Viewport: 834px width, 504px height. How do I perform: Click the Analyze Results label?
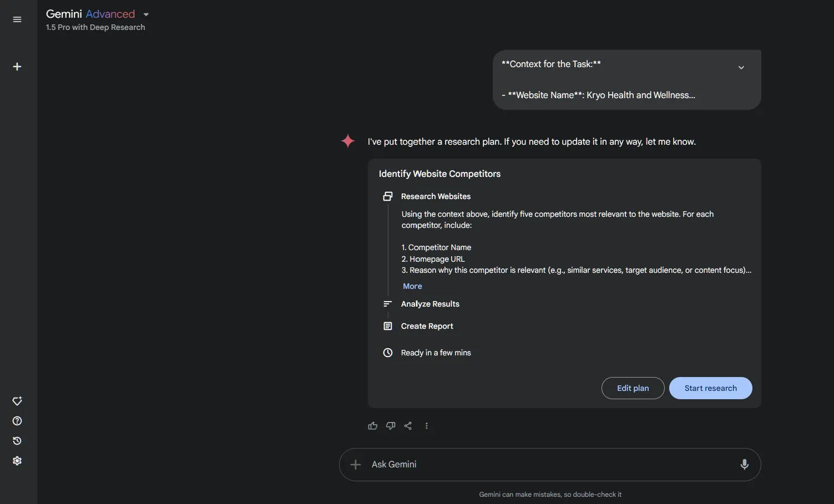point(430,304)
